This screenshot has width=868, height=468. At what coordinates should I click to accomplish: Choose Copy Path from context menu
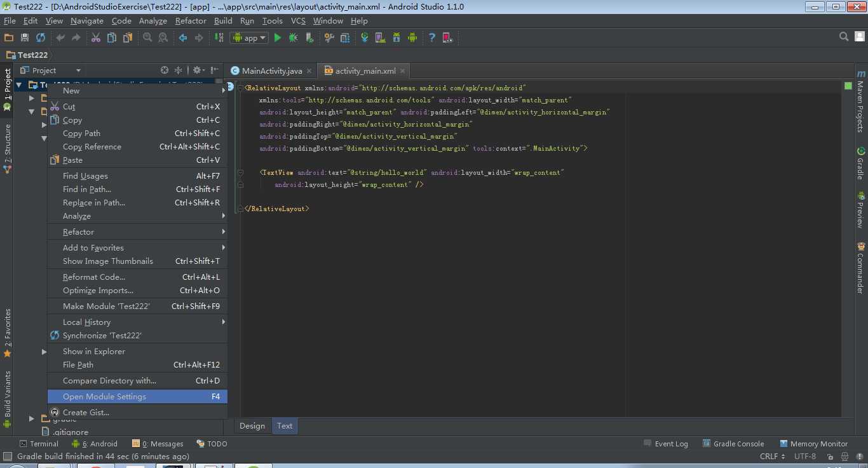click(137, 134)
